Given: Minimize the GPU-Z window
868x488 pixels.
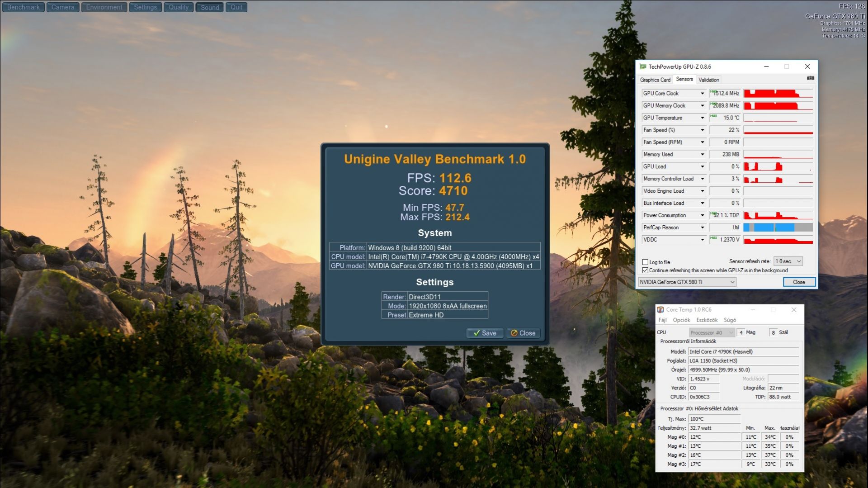Looking at the screenshot, I should pyautogui.click(x=766, y=66).
